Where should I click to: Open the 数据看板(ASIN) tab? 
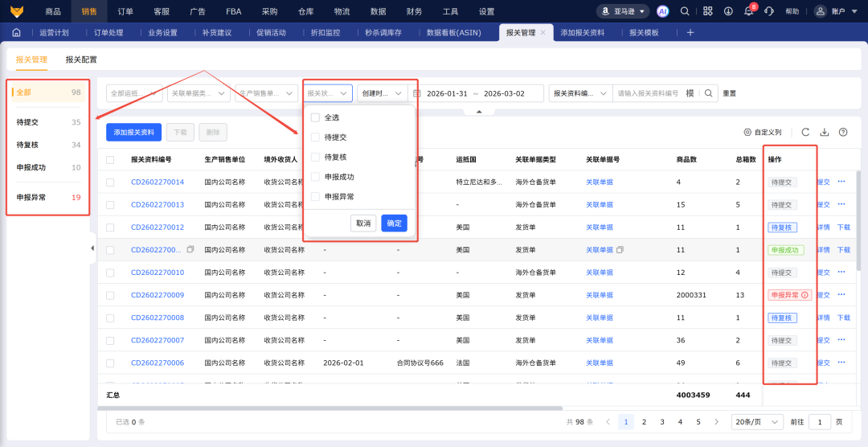(x=454, y=33)
